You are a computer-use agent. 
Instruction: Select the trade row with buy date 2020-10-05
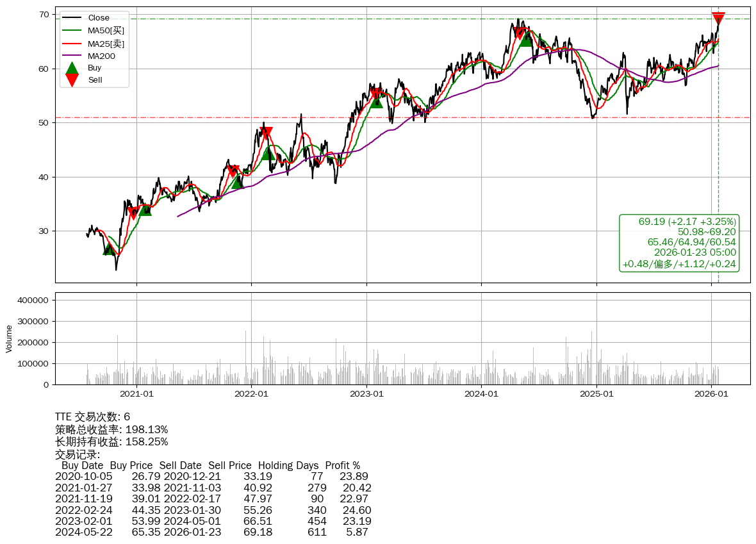[x=211, y=477]
